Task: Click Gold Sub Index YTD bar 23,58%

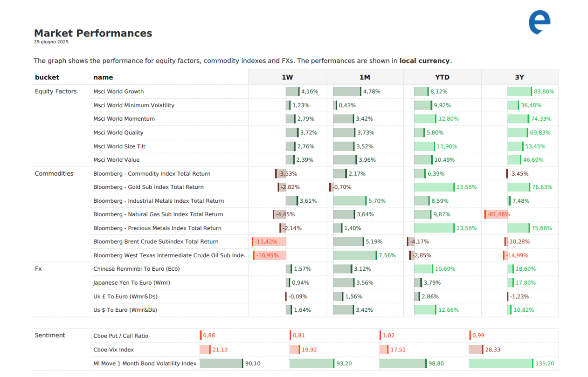Action: pos(434,187)
